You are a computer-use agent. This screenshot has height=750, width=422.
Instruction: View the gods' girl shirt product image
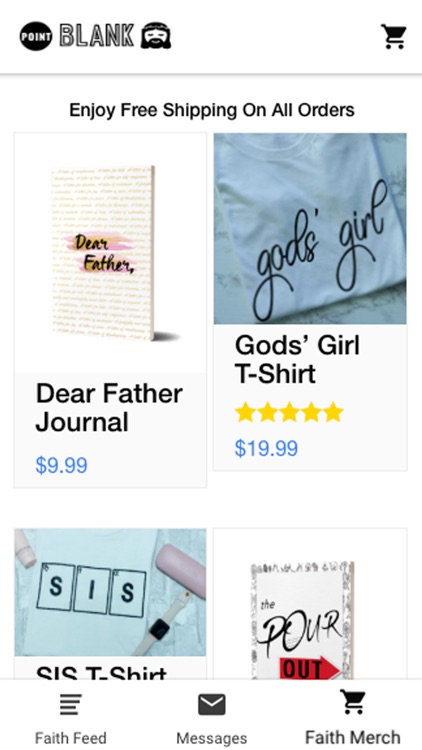[x=310, y=229]
